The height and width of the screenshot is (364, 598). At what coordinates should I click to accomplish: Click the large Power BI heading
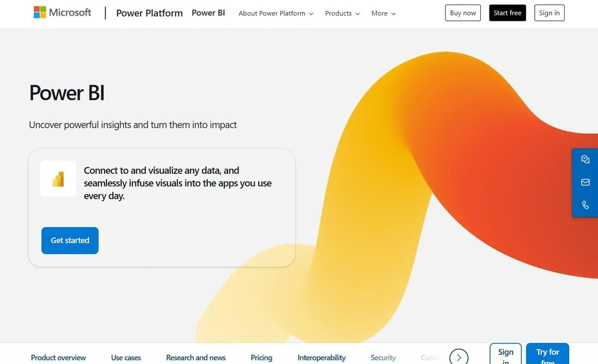67,93
